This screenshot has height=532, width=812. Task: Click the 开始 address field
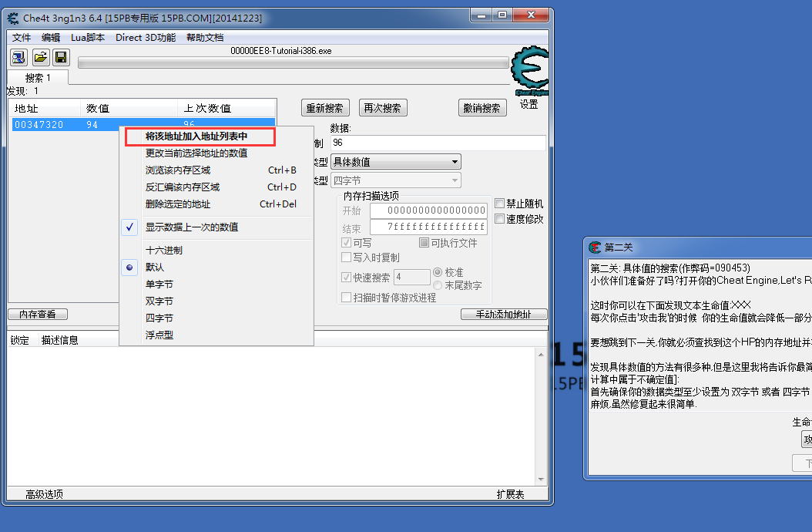[x=429, y=210]
